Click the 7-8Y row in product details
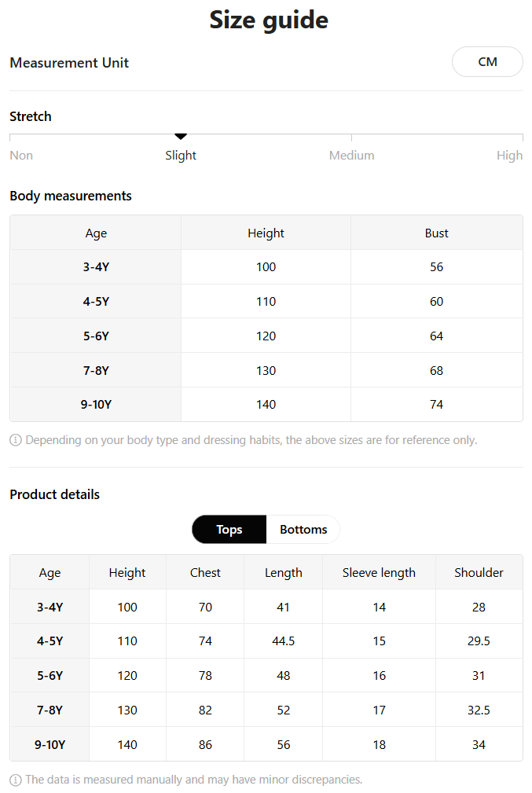This screenshot has height=793, width=532. (x=266, y=710)
